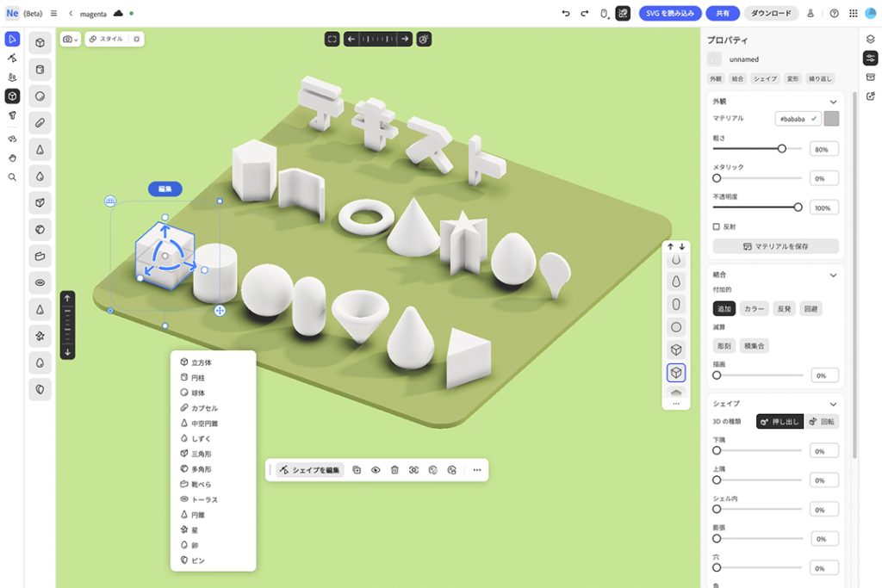The width and height of the screenshot is (882, 588).
Task: Click シェイプを編集 button
Action: coord(310,470)
